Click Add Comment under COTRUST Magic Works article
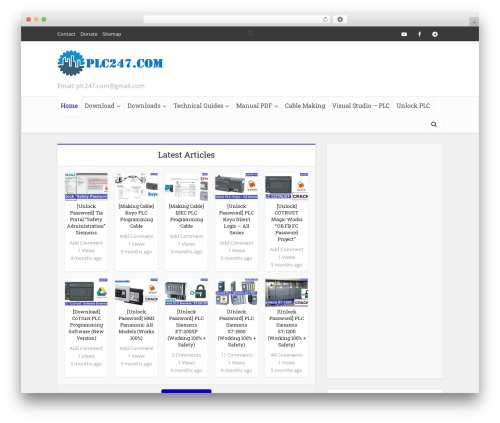The width and height of the screenshot is (500, 423). pos(287,250)
